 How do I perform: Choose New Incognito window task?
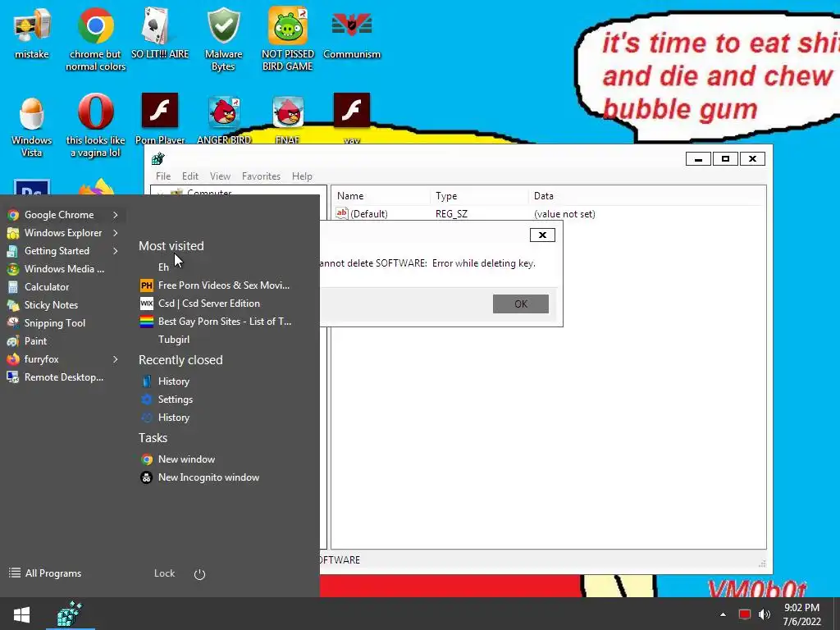(x=208, y=478)
